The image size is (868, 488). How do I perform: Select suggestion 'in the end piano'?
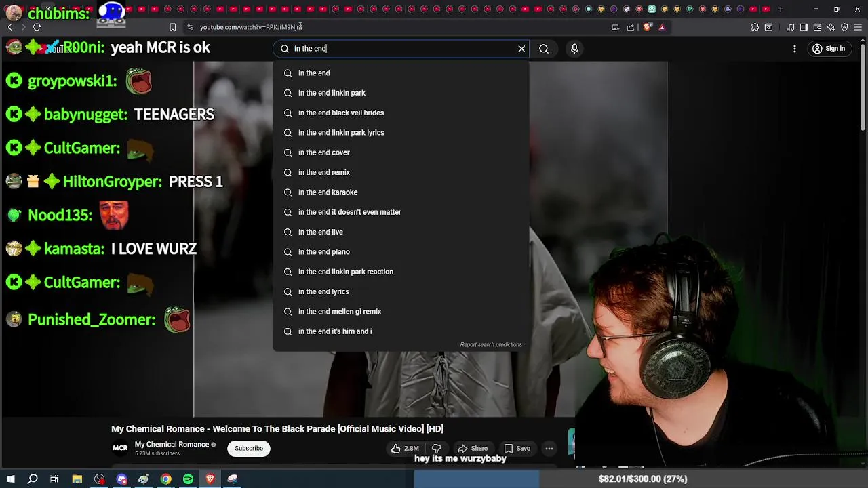(x=401, y=252)
